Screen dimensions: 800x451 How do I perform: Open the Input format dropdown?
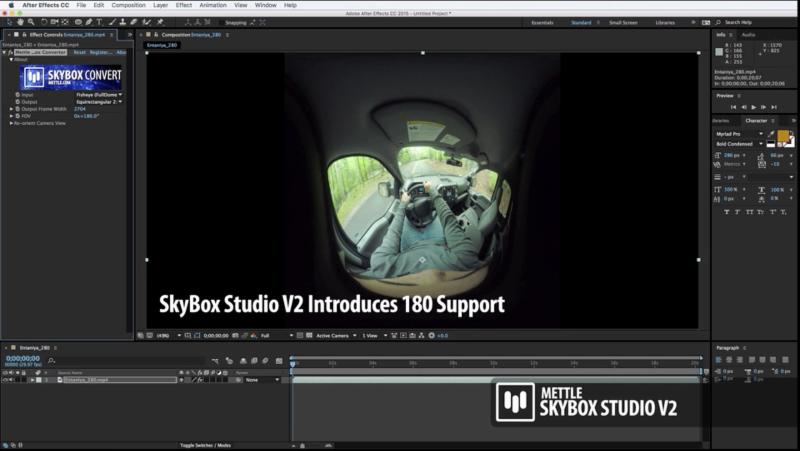[98, 95]
